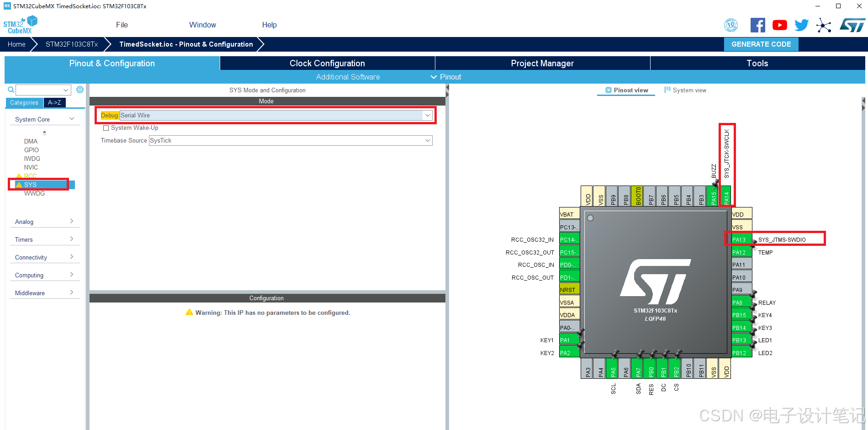868x430 pixels.
Task: Select pin PB12 on the chip
Action: pos(741,353)
